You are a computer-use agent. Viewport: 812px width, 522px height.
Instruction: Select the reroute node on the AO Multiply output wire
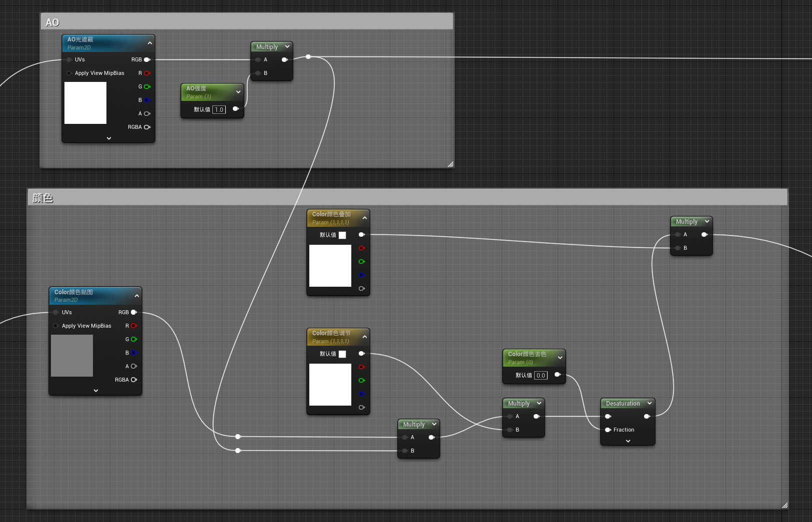308,56
